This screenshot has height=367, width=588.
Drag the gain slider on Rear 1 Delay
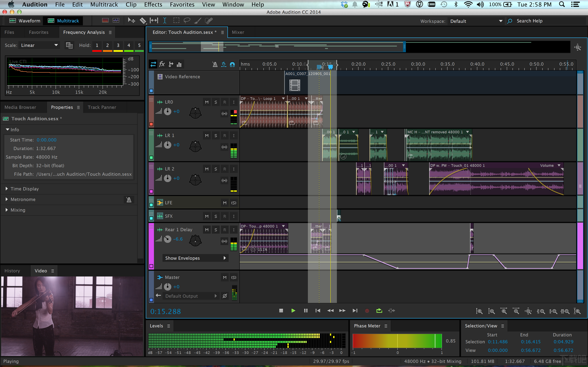168,239
